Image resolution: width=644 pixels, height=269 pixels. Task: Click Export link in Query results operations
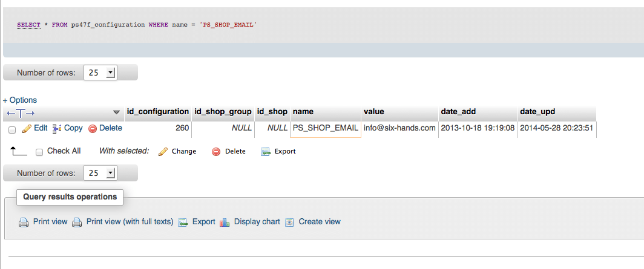(x=204, y=221)
